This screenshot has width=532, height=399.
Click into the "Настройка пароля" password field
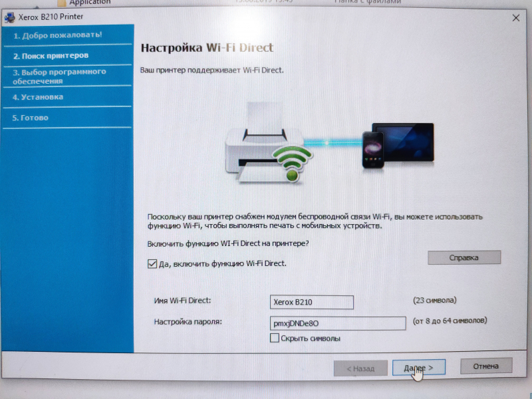click(337, 323)
